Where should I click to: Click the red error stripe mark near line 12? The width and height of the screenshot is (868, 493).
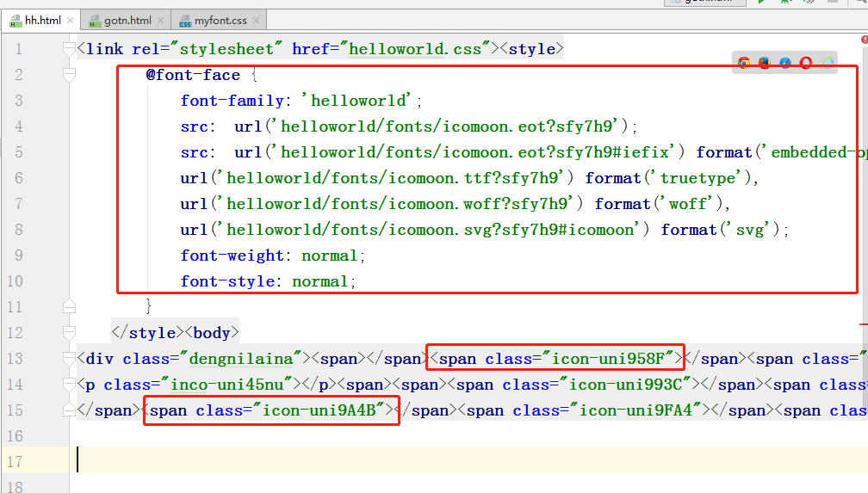point(864,324)
